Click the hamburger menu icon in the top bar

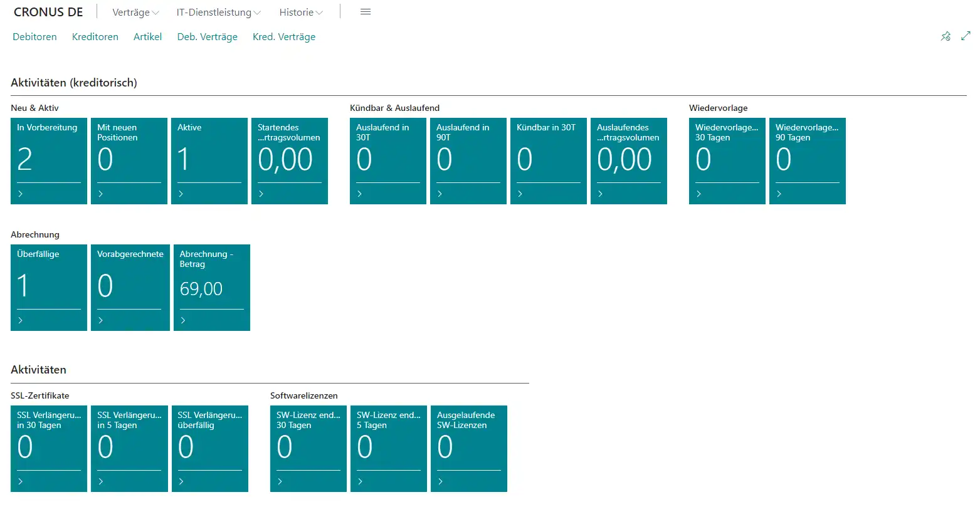366,12
